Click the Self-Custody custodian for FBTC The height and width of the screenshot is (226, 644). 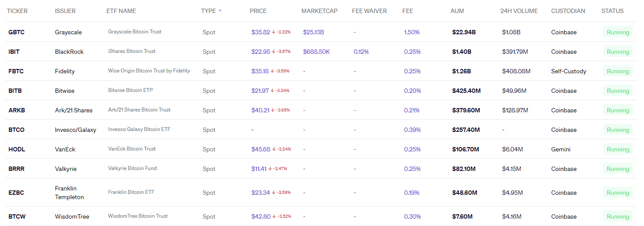pyautogui.click(x=568, y=71)
